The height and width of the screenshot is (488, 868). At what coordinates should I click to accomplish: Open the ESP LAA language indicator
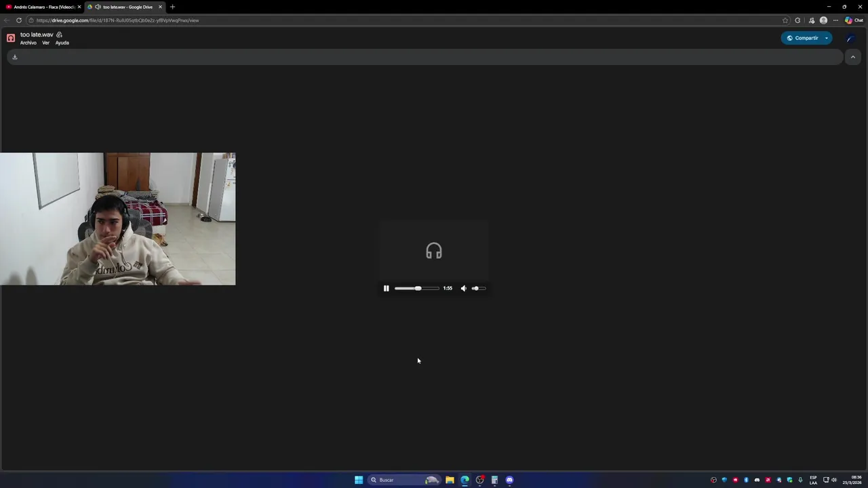813,480
